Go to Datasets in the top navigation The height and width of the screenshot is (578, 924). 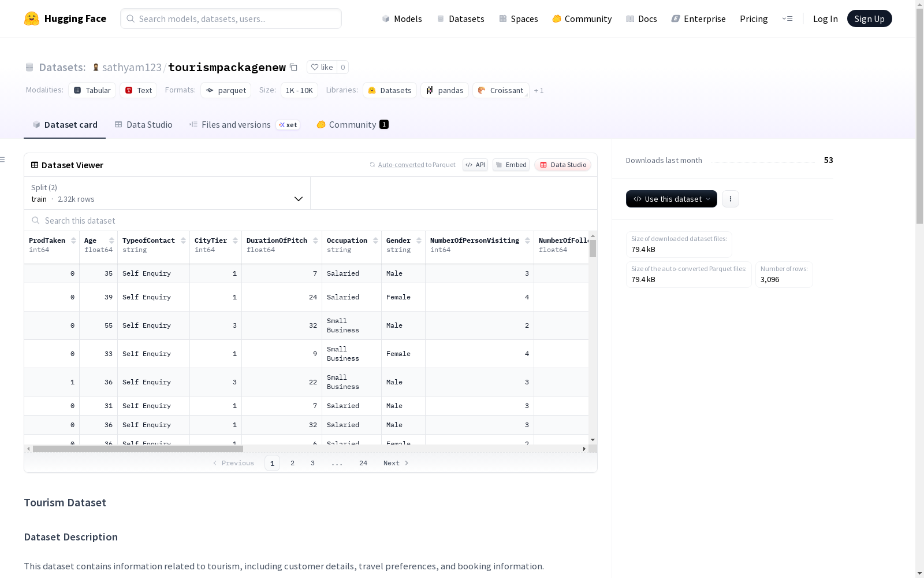point(460,18)
